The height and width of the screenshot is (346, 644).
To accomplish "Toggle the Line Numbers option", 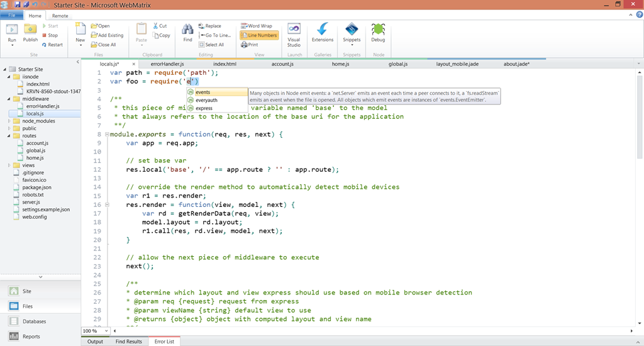I will pos(258,35).
